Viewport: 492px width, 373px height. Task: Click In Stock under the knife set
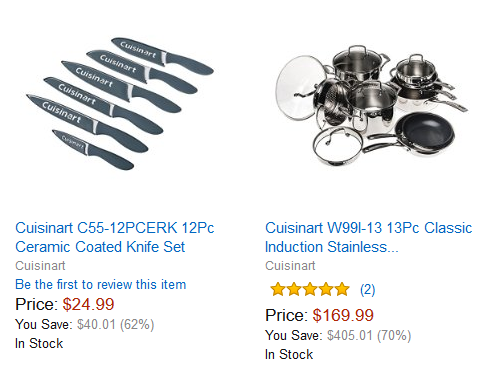(39, 343)
